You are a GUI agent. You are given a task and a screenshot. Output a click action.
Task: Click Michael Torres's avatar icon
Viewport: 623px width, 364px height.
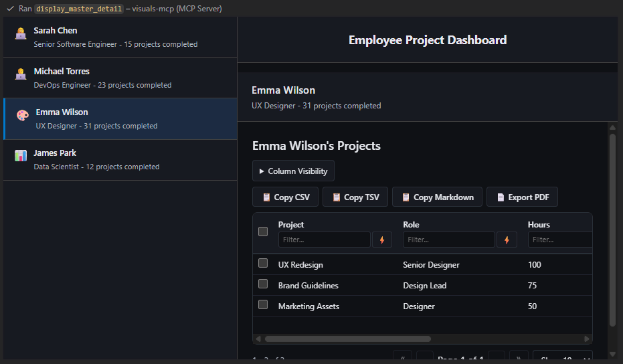(x=21, y=75)
